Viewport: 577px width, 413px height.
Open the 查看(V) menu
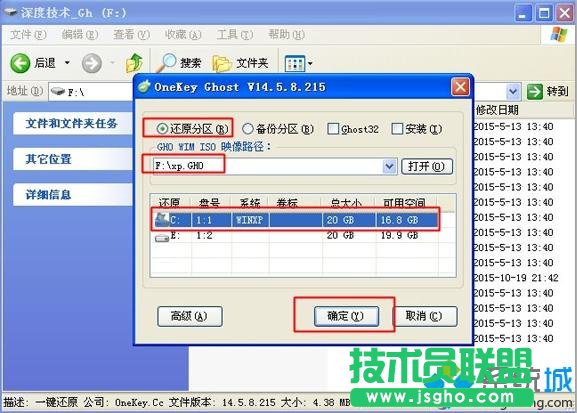coord(131,35)
